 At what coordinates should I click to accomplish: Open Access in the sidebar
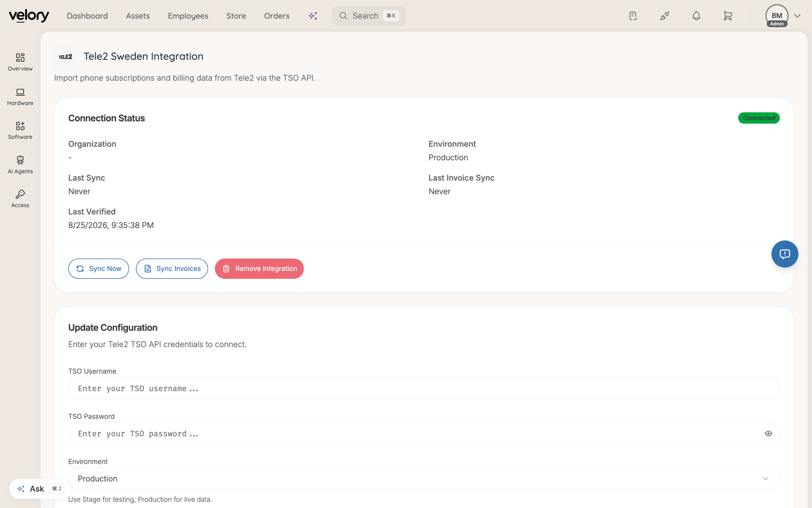pos(20,199)
